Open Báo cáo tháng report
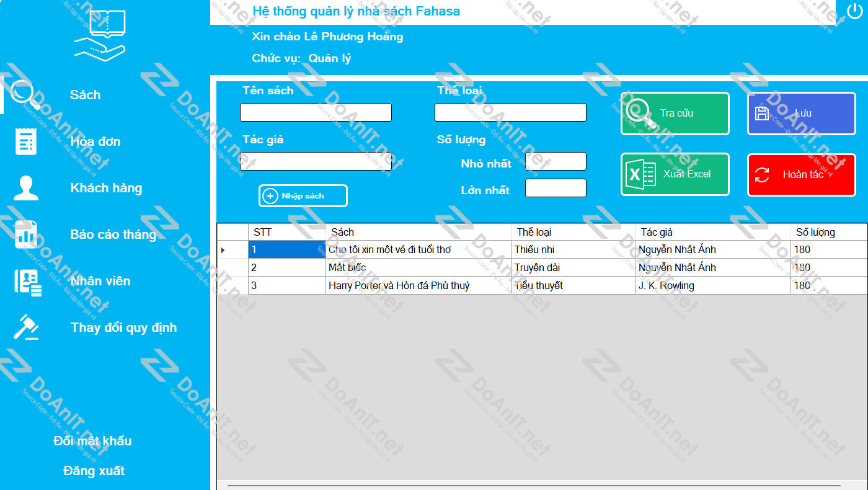Viewport: 868px width, 490px height. [113, 234]
